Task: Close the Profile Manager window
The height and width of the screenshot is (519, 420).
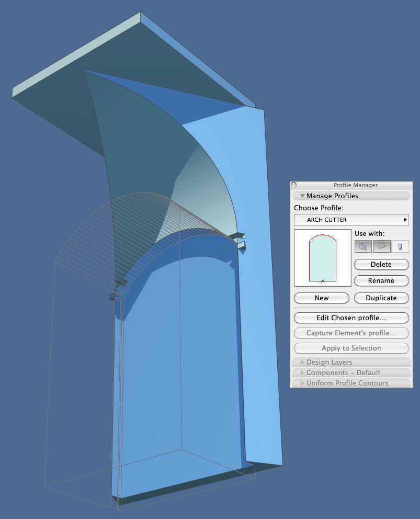Action: (294, 185)
